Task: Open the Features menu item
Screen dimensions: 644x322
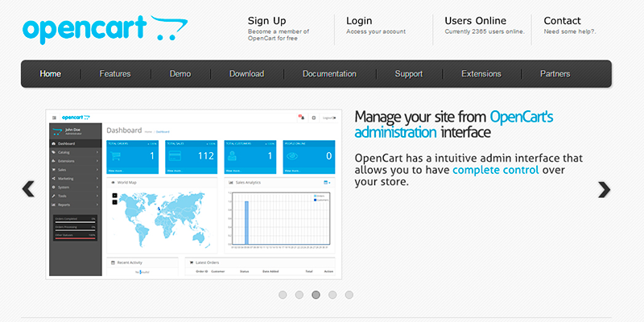Action: pos(115,74)
